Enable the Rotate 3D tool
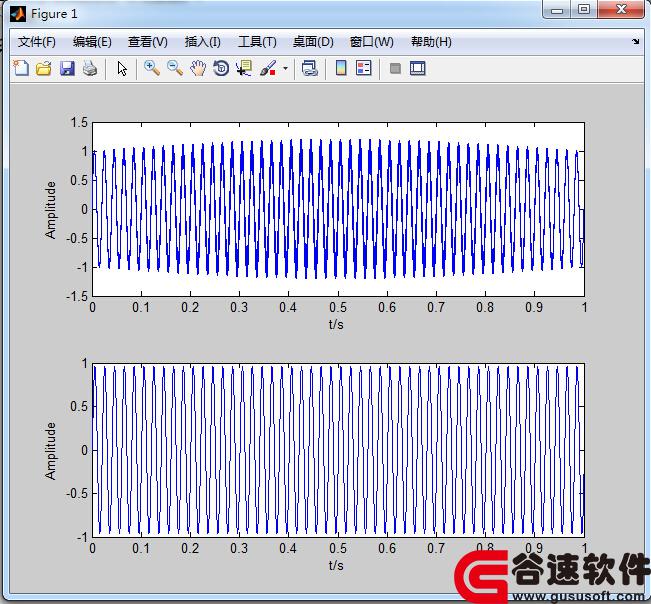 coord(221,68)
